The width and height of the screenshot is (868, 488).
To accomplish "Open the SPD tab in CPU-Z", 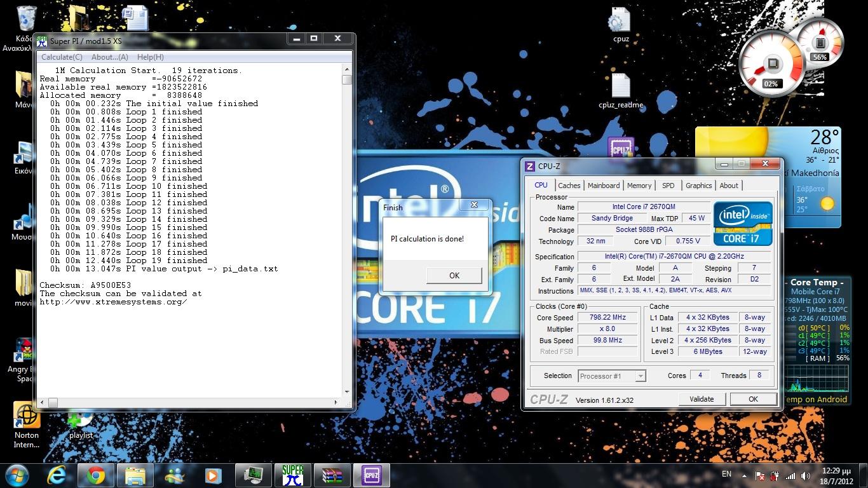I will click(668, 186).
